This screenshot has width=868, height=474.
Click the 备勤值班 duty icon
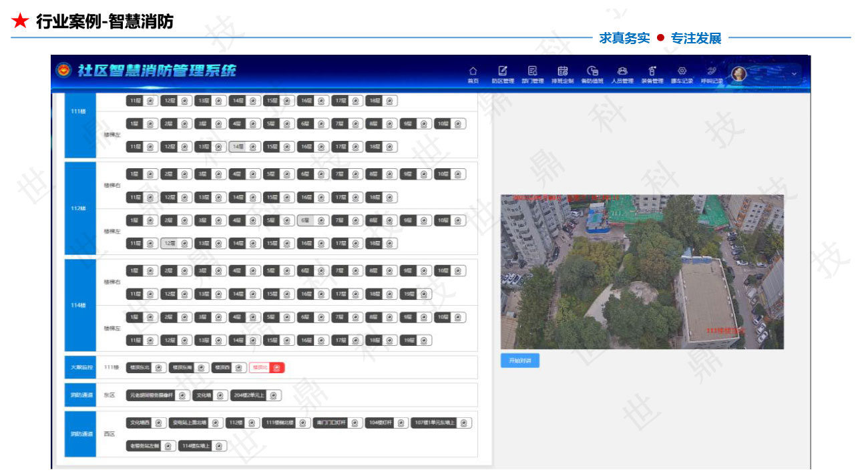[593, 69]
